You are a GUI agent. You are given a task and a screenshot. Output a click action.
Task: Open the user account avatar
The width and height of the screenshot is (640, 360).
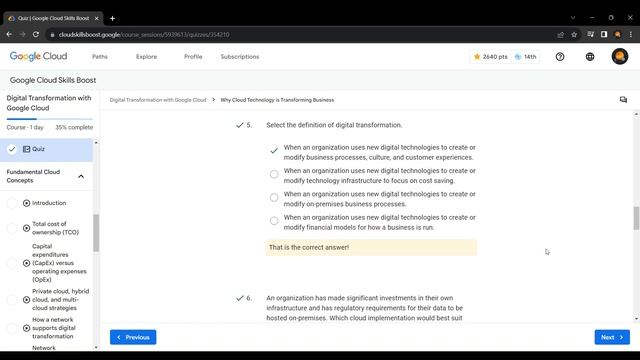(x=620, y=56)
